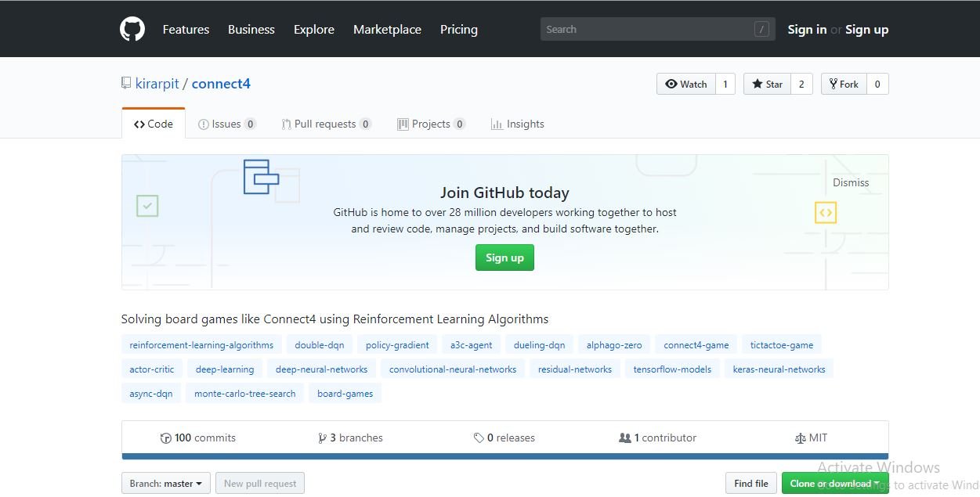980x497 pixels.
Task: Open reinforcement-learning-algorithms topic tag
Action: (x=201, y=345)
